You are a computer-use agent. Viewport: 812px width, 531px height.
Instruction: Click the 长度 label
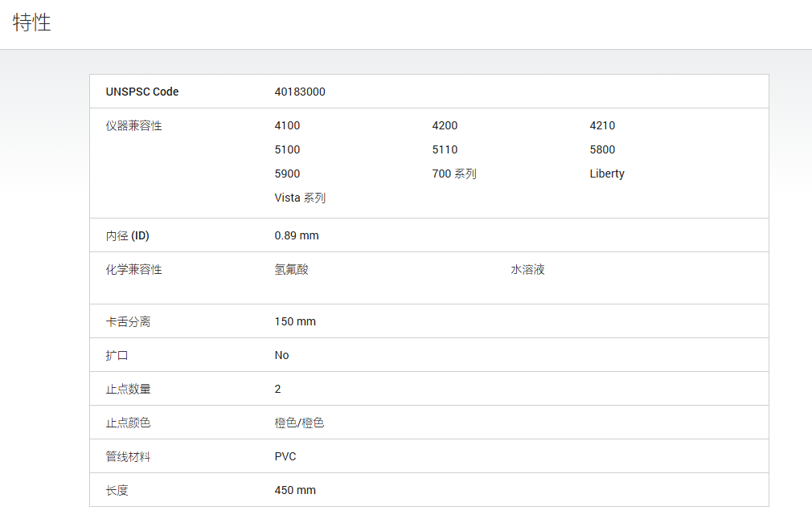(x=117, y=490)
